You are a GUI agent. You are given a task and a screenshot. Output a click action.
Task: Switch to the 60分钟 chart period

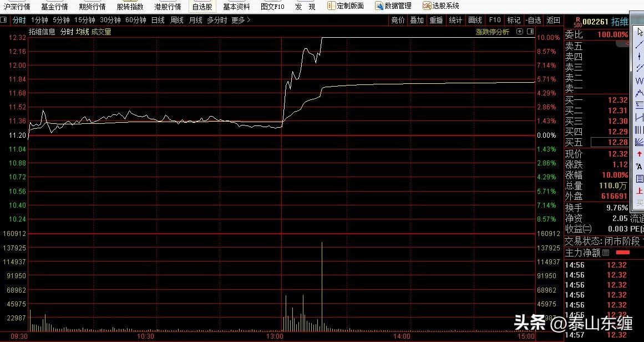click(136, 20)
